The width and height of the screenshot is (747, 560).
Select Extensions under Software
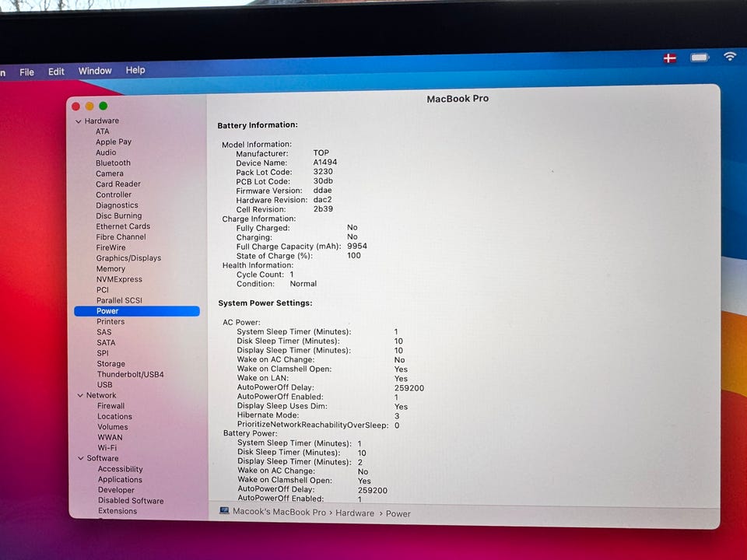(x=117, y=511)
